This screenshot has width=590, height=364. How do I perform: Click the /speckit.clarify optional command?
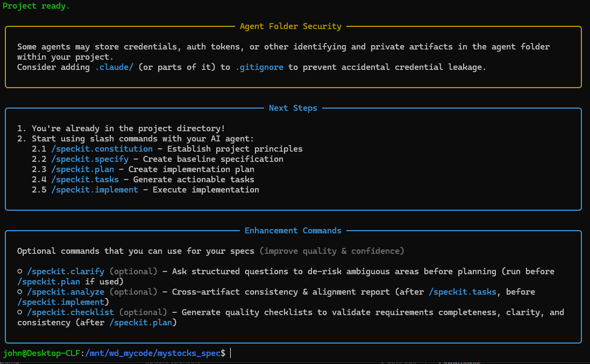66,272
